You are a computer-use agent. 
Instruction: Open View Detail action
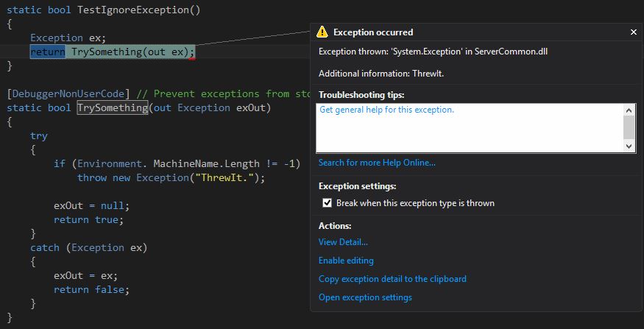pyautogui.click(x=343, y=242)
